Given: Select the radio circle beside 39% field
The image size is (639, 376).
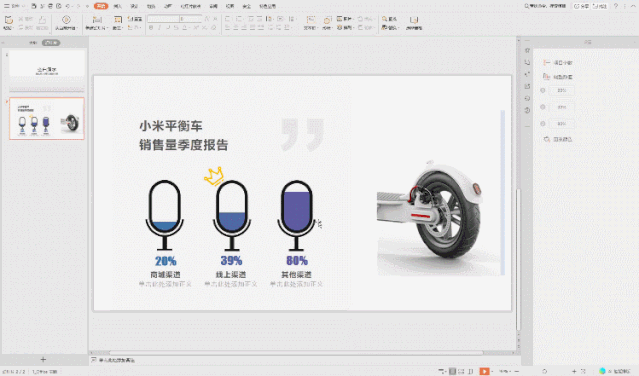Looking at the screenshot, I should pyautogui.click(x=543, y=107).
